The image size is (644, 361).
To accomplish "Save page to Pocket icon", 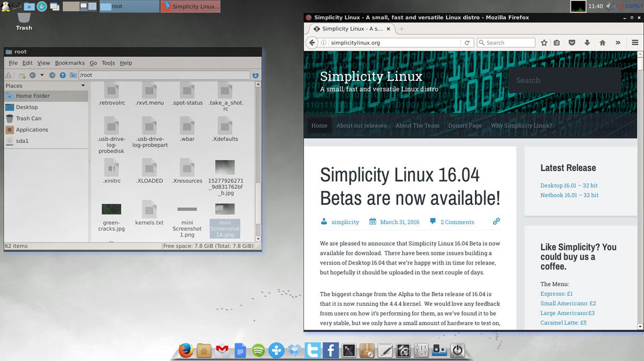I will [572, 42].
